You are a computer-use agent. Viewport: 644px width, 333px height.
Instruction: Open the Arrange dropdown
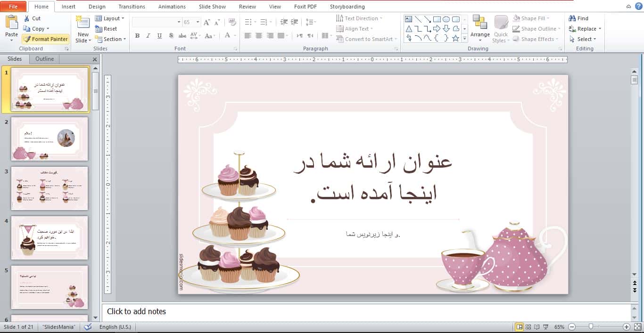pos(480,29)
